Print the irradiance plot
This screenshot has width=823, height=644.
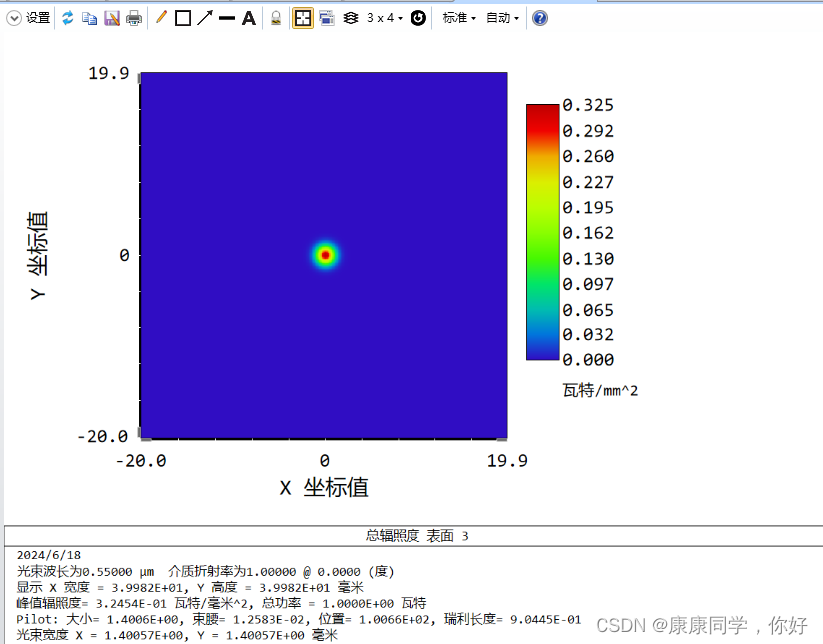(x=134, y=18)
